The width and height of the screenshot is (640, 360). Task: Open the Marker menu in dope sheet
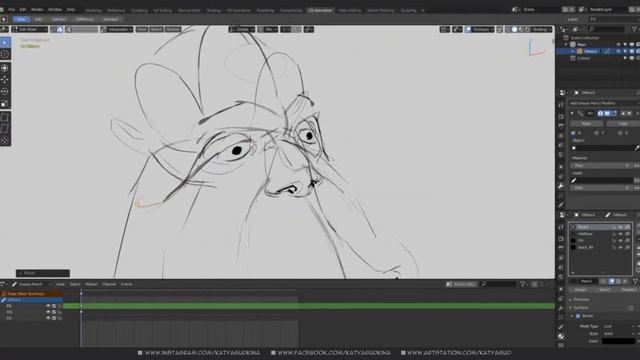(91, 284)
